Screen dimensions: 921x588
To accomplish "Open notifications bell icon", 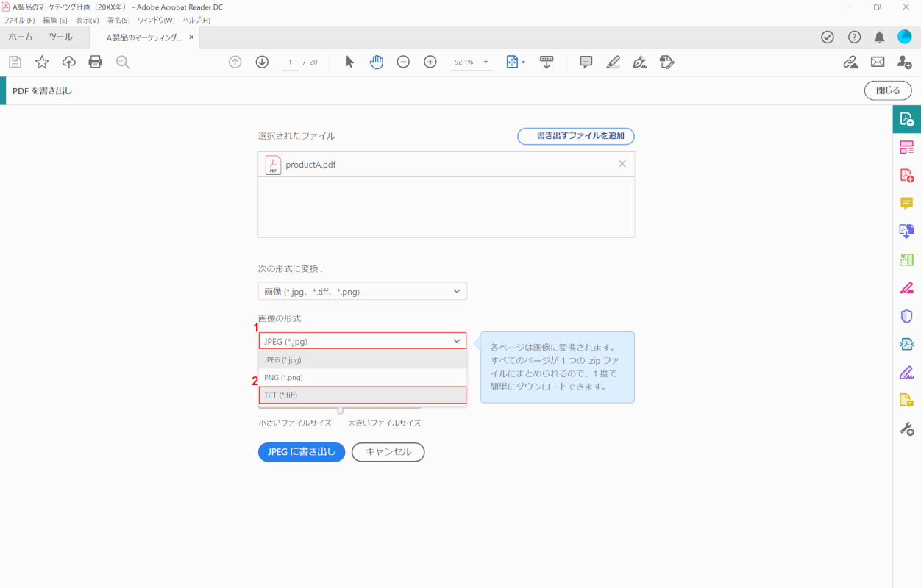I will point(879,37).
